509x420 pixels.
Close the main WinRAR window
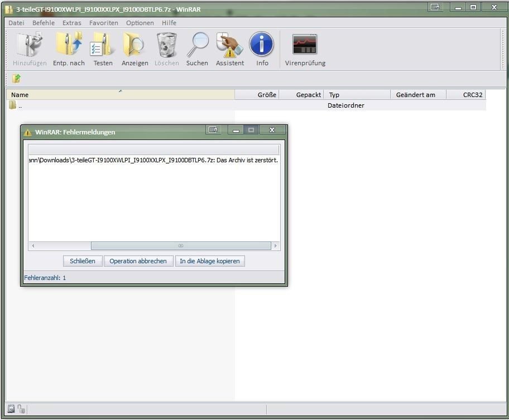pyautogui.click(x=494, y=7)
